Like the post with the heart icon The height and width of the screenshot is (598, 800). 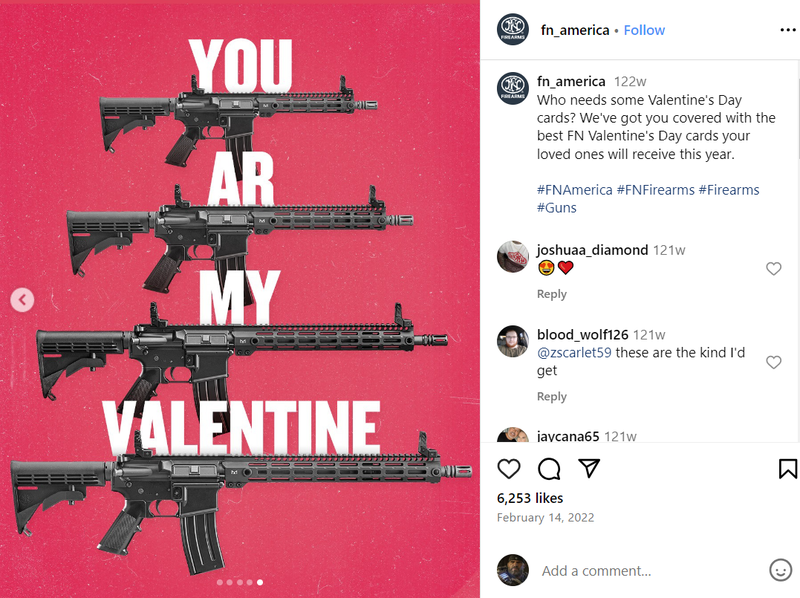coord(509,468)
